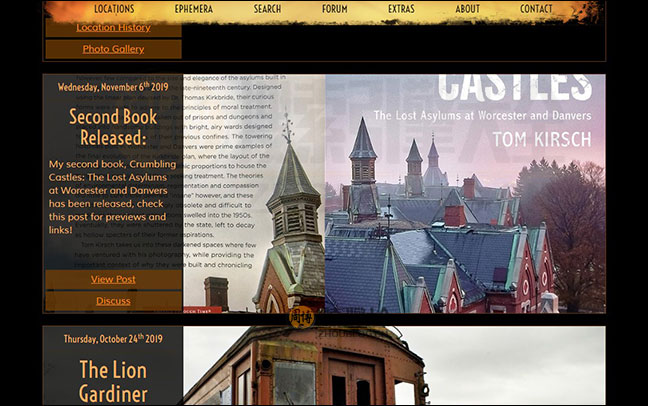Go to the Search page
Image resolution: width=648 pixels, height=406 pixels.
click(267, 9)
